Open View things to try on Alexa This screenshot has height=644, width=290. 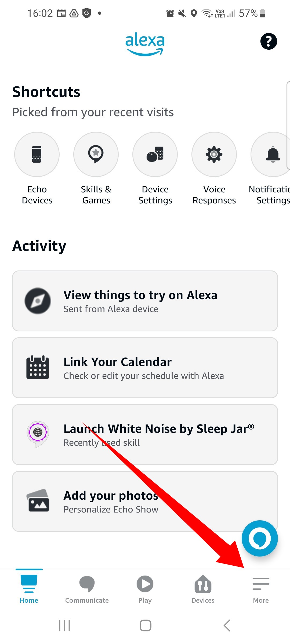point(145,301)
